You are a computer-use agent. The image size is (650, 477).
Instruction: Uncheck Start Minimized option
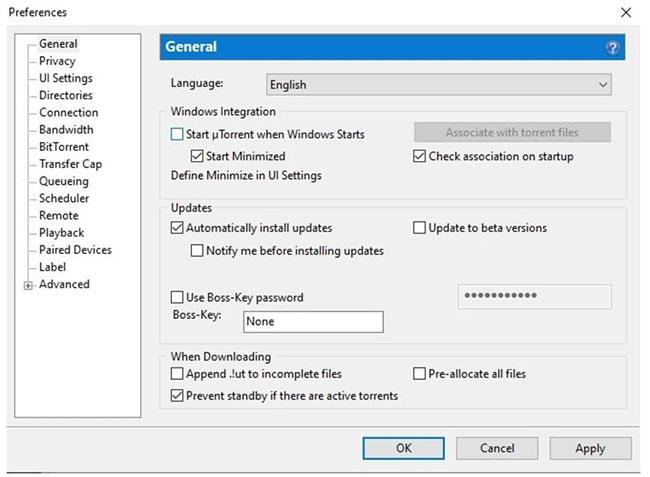coord(196,156)
